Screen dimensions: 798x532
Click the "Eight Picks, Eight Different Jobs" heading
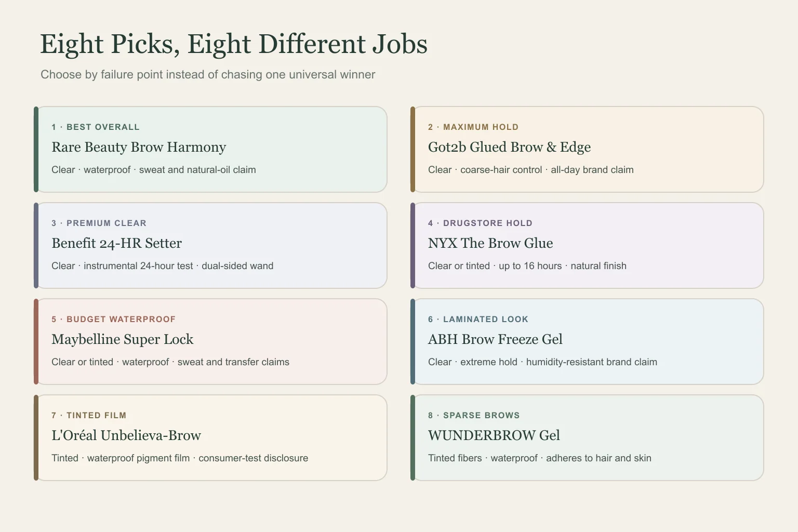pos(234,44)
